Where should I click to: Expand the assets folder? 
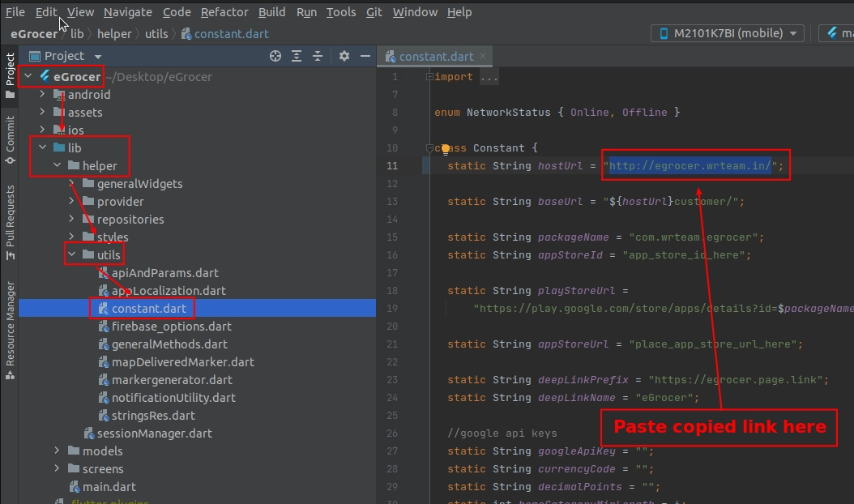(42, 113)
